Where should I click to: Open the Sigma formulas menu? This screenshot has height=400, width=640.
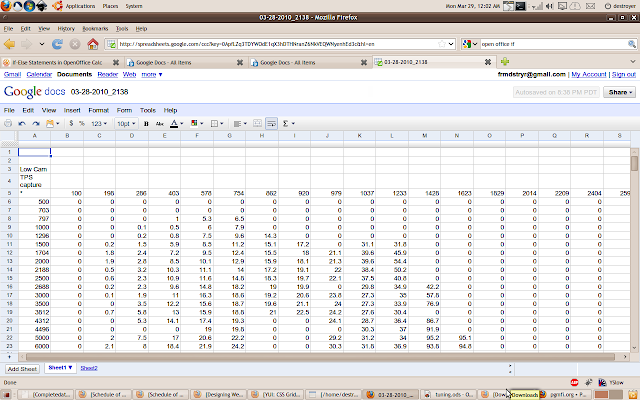click(287, 123)
